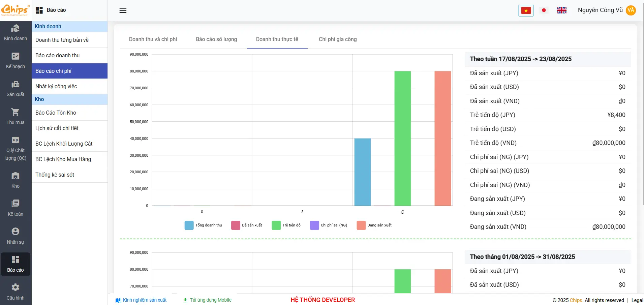Click the Kinh doanh section header
Image resolution: width=644 pixels, height=305 pixels.
69,27
